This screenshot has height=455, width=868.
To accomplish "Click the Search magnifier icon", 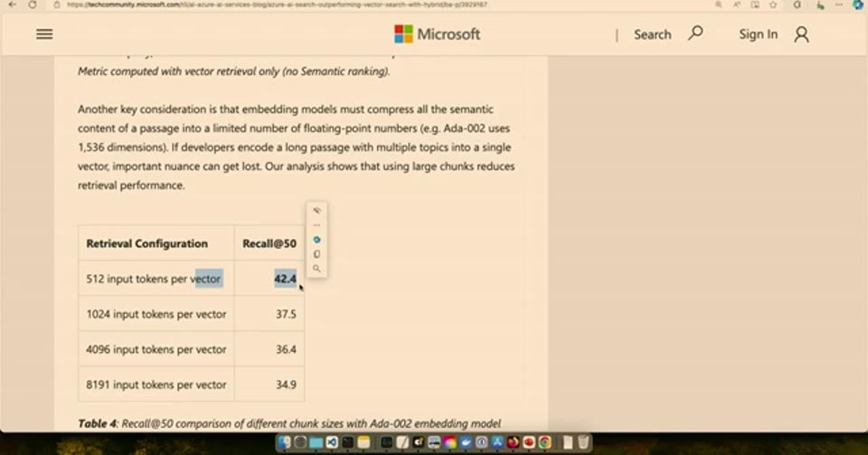I will pyautogui.click(x=695, y=33).
